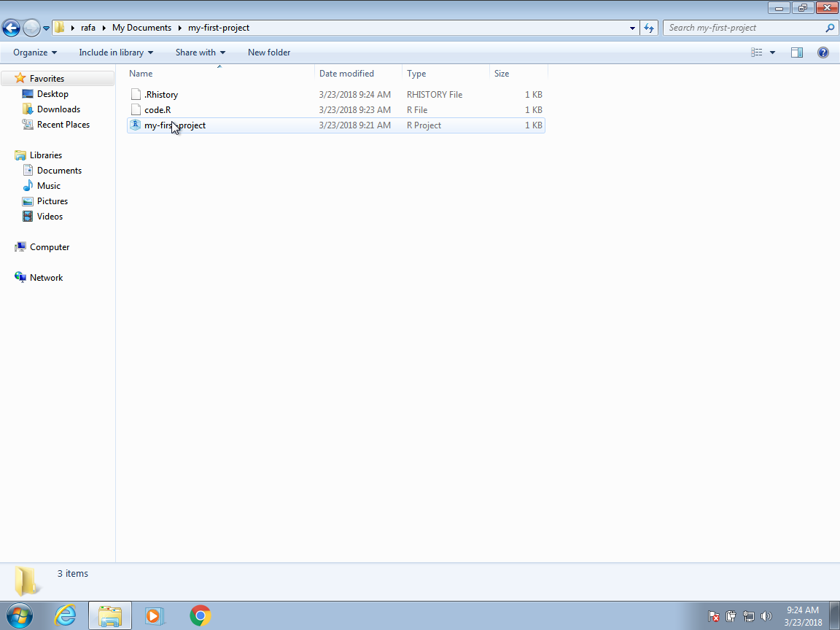Click the power plug tray icon

pos(730,617)
